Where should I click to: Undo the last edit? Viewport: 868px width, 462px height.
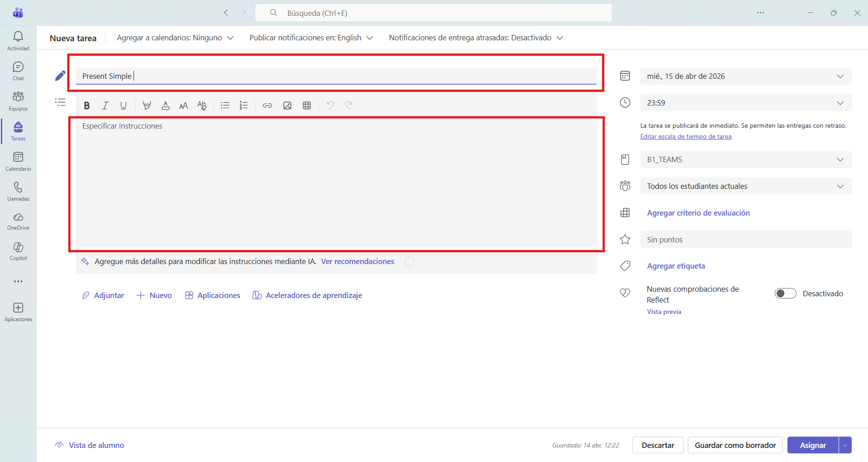pyautogui.click(x=330, y=106)
